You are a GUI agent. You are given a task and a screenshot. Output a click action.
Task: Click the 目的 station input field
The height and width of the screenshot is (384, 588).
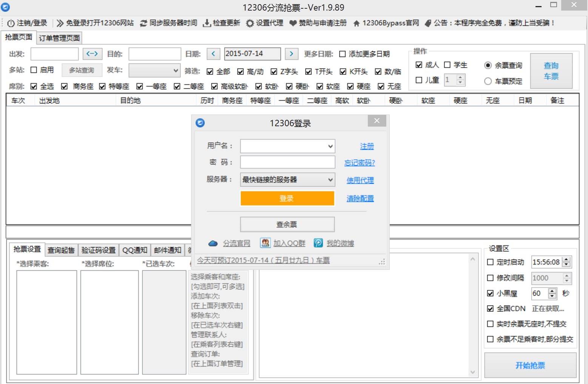155,54
